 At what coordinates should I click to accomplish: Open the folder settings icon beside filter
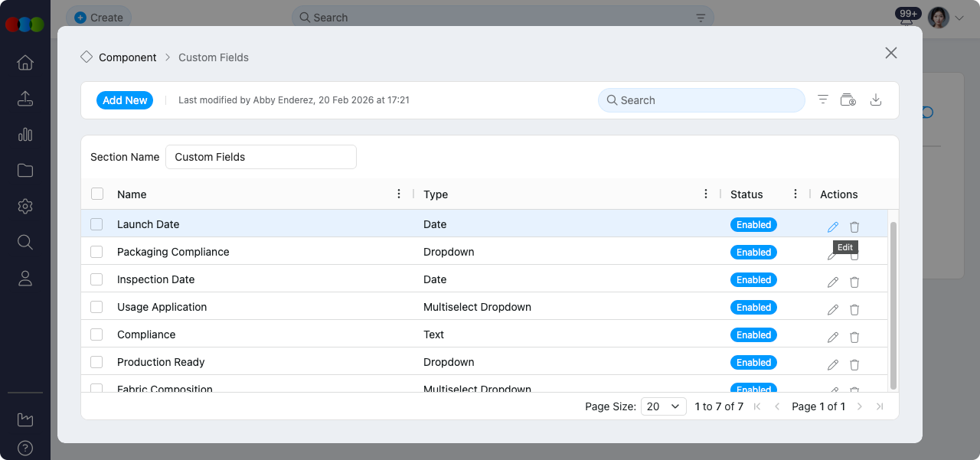(848, 100)
